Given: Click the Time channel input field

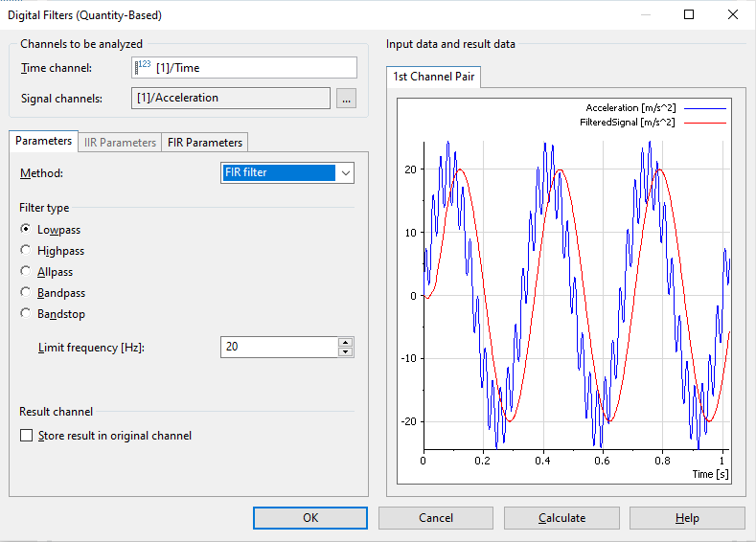Looking at the screenshot, I should tap(254, 68).
